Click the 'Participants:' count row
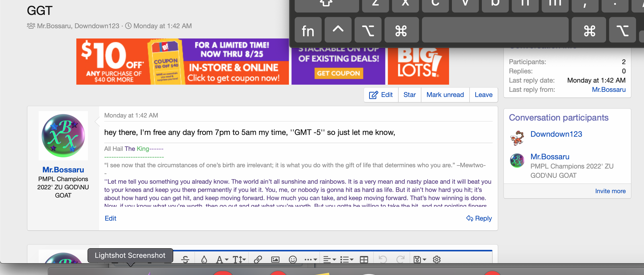This screenshot has height=275, width=644. [x=567, y=62]
